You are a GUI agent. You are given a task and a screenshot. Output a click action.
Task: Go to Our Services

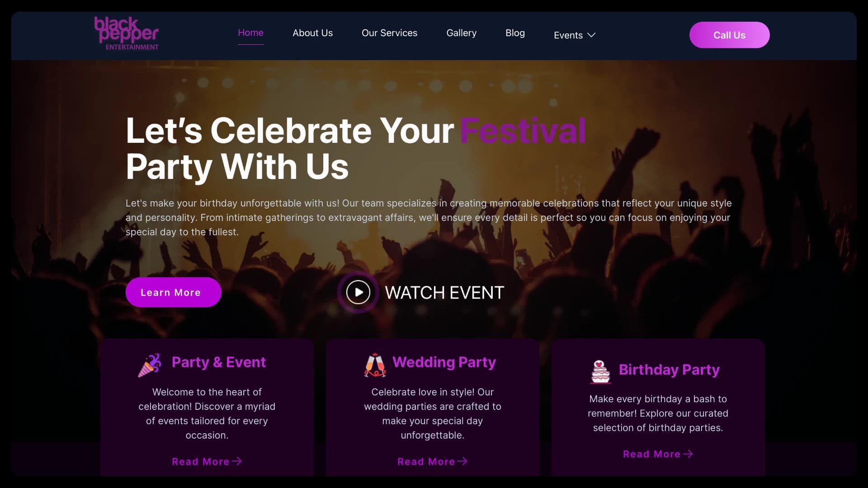click(389, 33)
